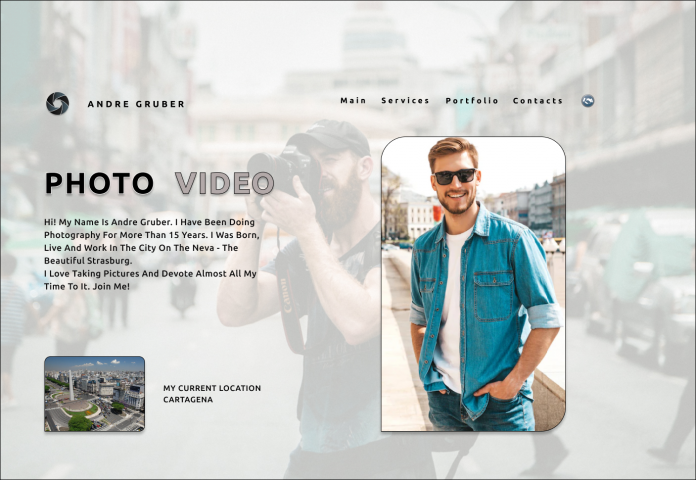
Task: Click the bio line ending 'Beautiful Strasburg.'
Action: tap(88, 261)
